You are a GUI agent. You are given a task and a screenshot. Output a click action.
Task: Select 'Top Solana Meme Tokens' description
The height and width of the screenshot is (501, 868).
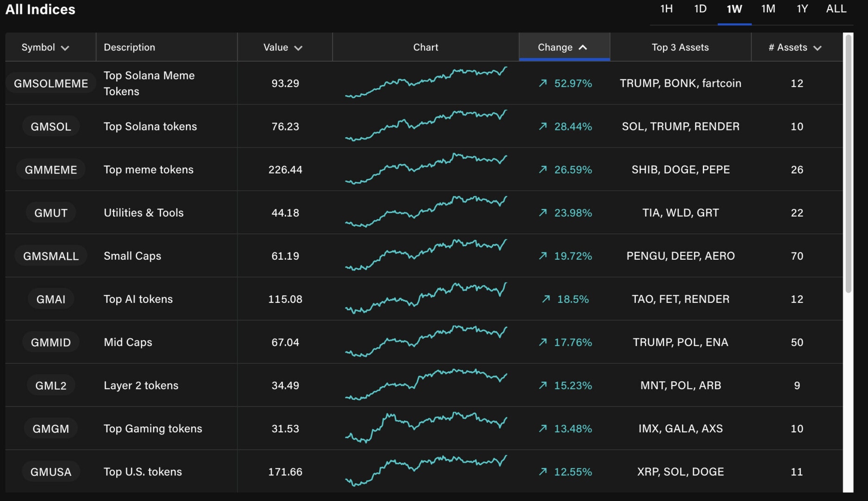pyautogui.click(x=149, y=83)
